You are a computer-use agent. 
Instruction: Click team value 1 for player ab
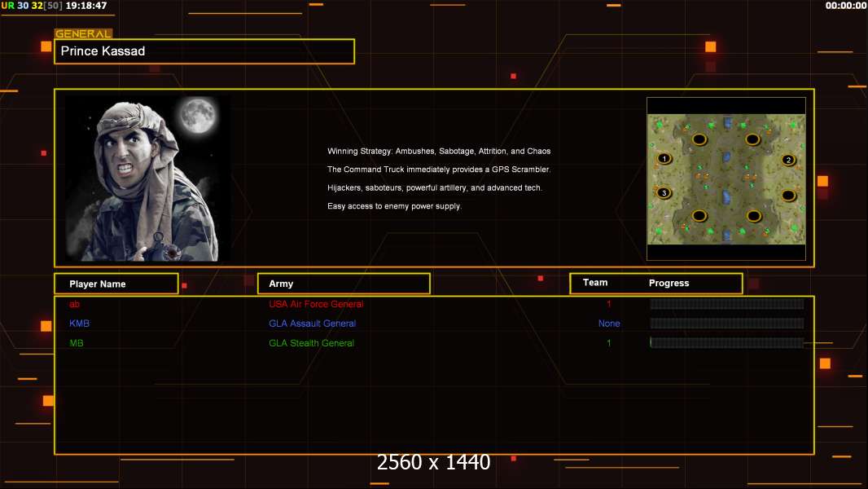(609, 304)
